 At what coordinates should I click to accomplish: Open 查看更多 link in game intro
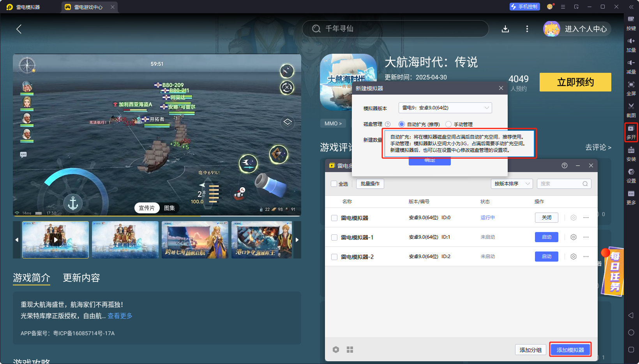pos(120,316)
